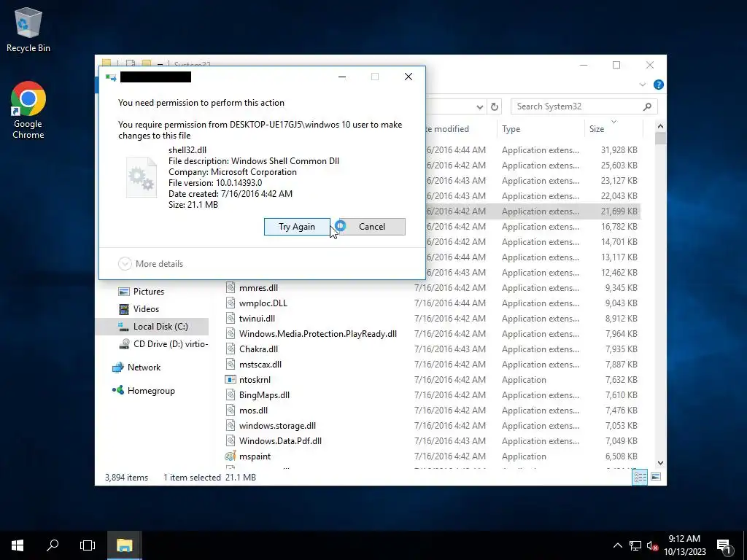This screenshot has height=560, width=747.
Task: Select the wmploc.DLL file
Action: pyautogui.click(x=263, y=303)
